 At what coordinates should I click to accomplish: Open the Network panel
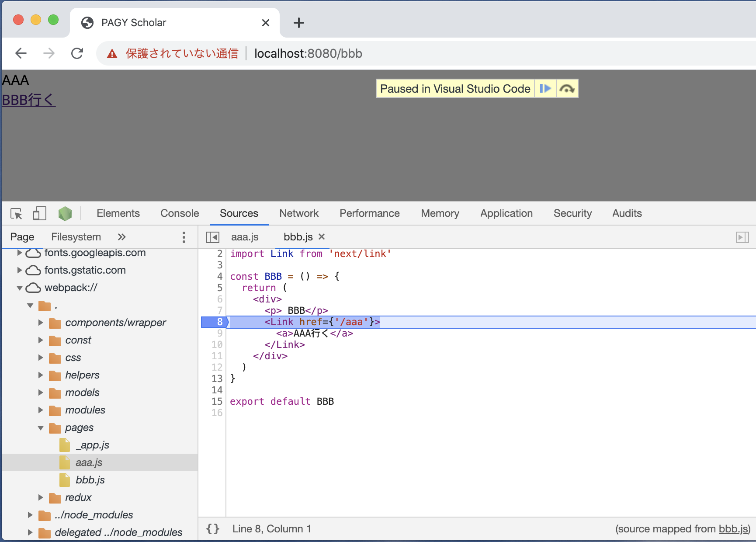(x=299, y=213)
